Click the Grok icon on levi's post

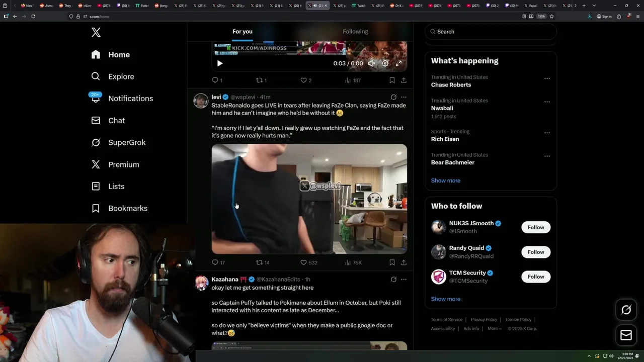tap(393, 97)
